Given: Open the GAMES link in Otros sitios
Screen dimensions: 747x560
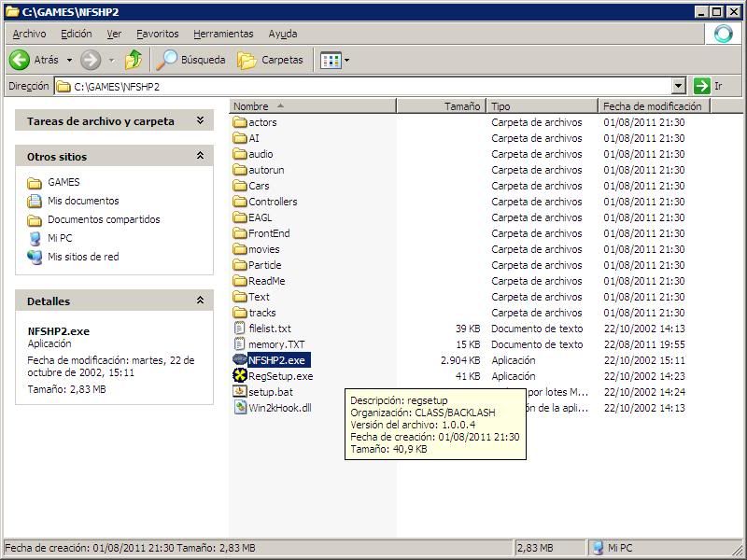Looking at the screenshot, I should (x=63, y=182).
